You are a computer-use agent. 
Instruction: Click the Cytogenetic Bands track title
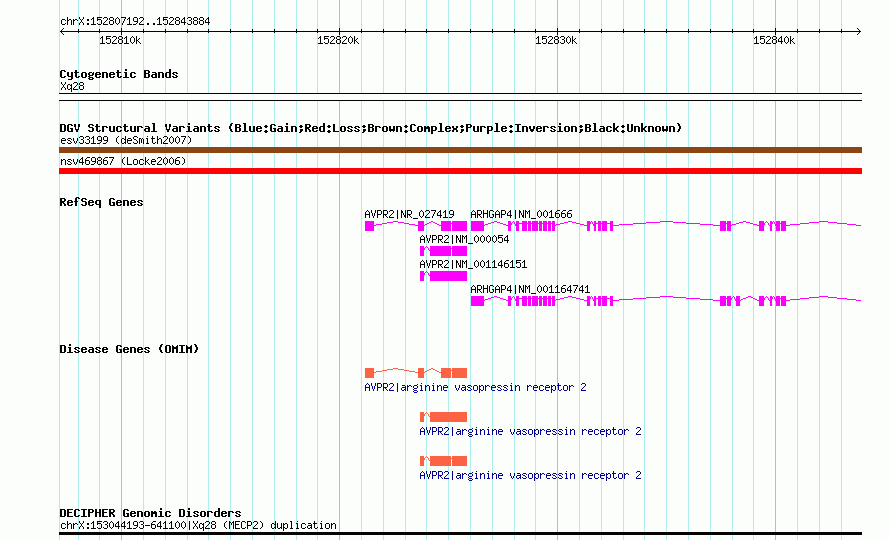119,74
